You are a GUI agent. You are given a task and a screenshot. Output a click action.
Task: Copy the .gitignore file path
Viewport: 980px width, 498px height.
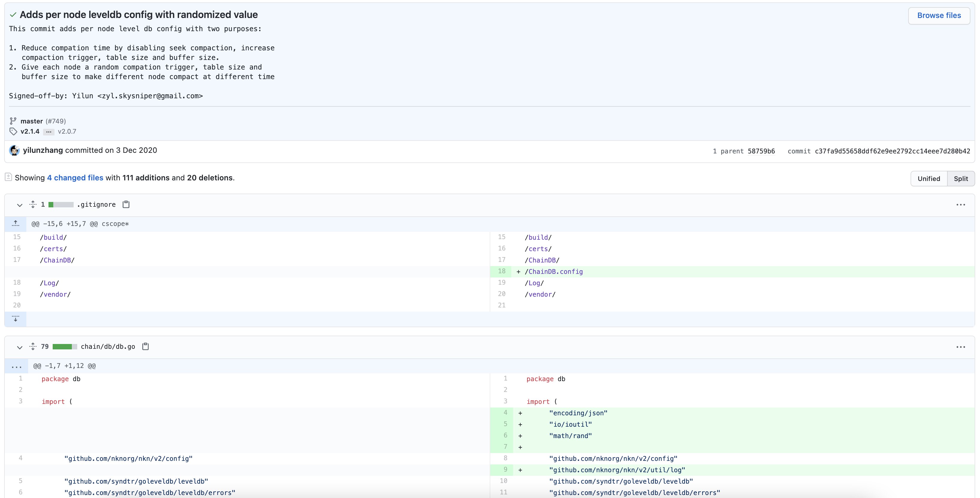(x=126, y=204)
